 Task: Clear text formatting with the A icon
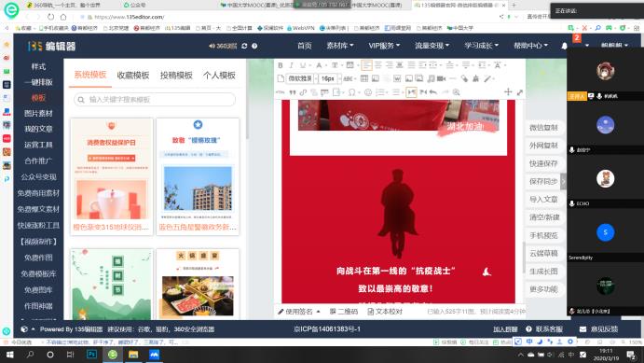[498, 65]
